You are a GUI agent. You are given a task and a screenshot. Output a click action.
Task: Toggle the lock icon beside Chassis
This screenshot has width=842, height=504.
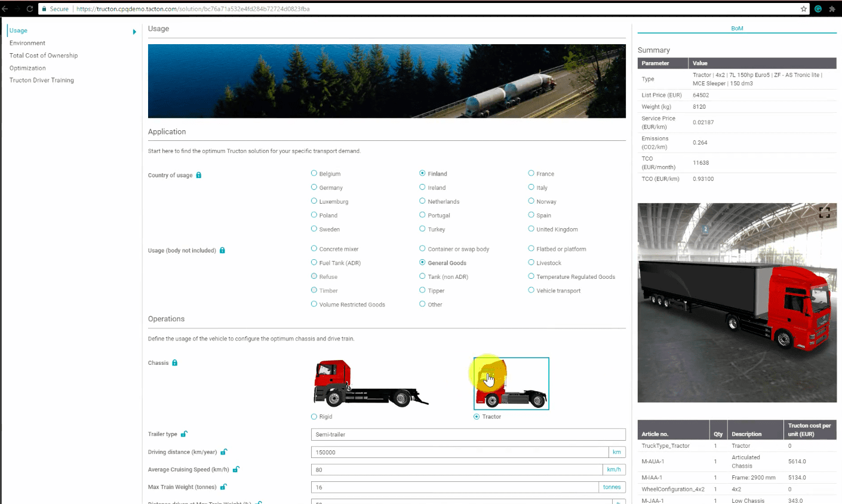[x=175, y=362]
